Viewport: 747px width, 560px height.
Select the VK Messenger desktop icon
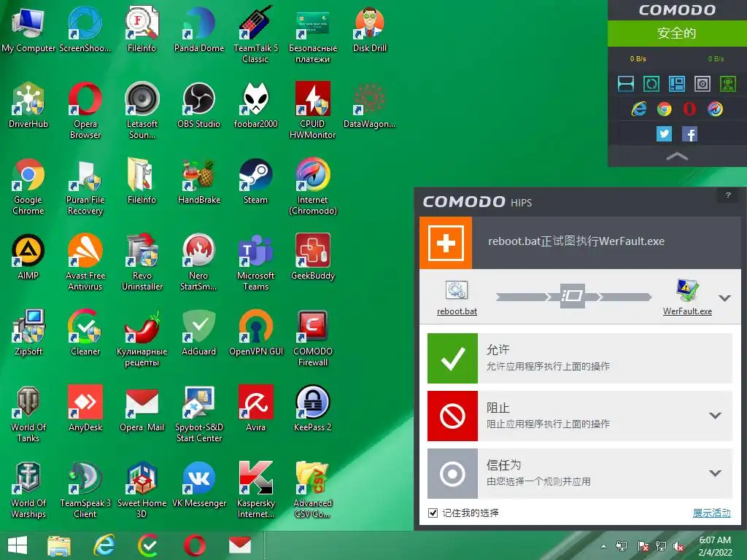198,485
